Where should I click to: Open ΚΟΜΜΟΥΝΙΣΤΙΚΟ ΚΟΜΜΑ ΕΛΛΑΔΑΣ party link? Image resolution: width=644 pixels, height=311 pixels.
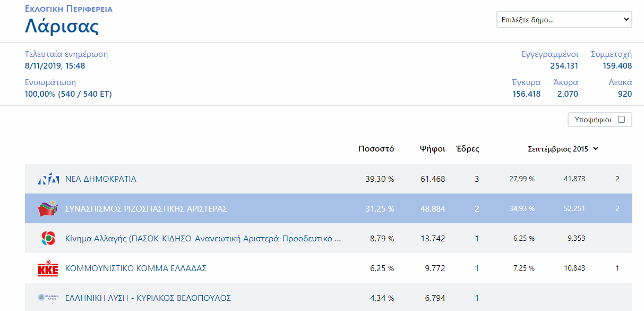tap(135, 268)
